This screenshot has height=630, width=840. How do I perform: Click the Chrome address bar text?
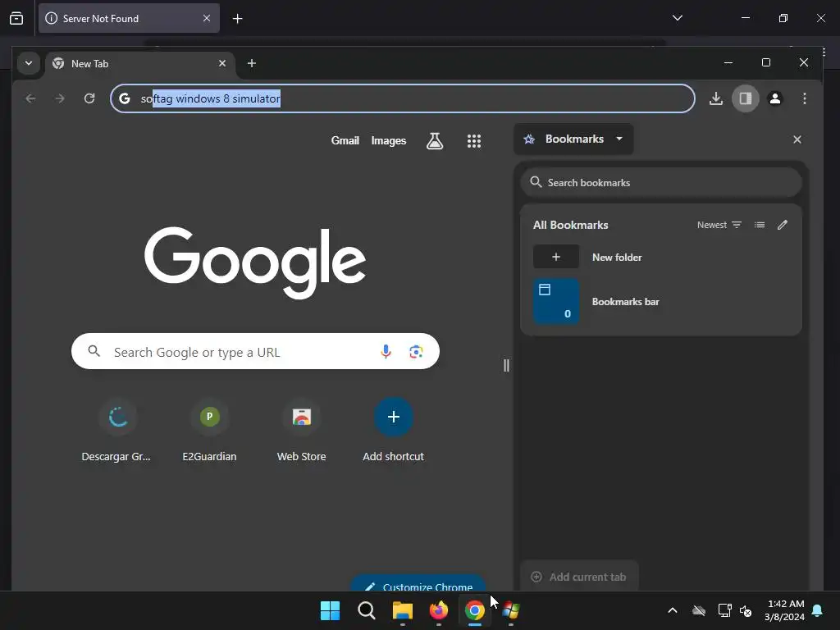pyautogui.click(x=211, y=98)
